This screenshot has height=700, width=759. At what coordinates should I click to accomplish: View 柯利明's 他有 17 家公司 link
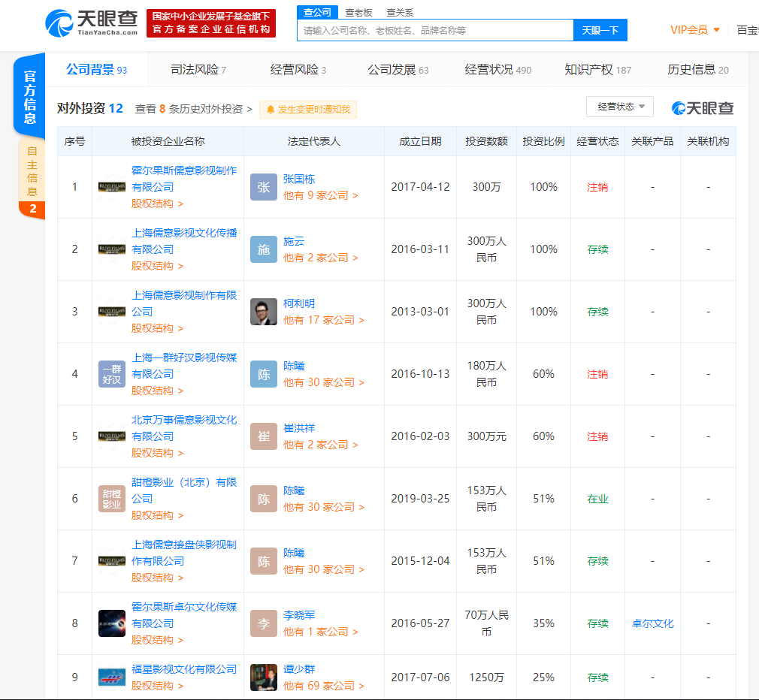(323, 320)
